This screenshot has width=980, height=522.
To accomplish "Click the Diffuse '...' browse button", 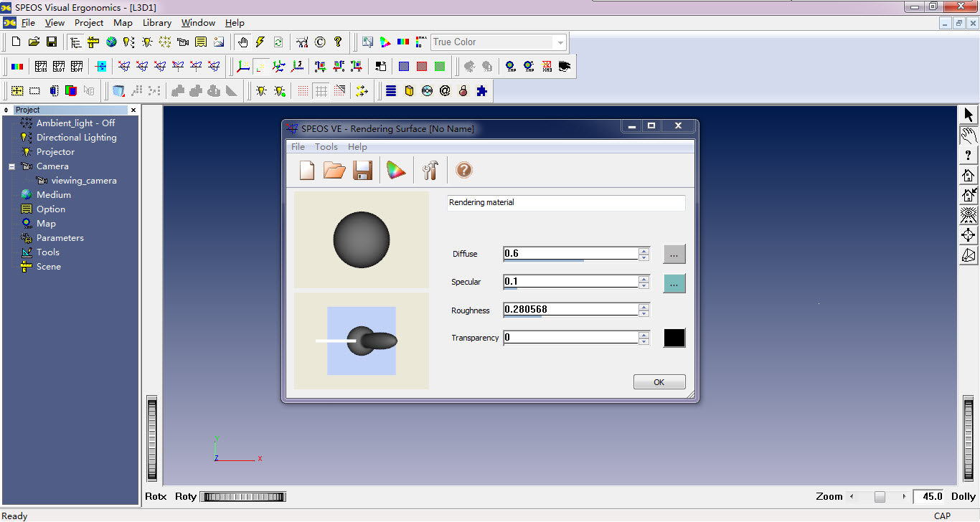I will (x=674, y=254).
